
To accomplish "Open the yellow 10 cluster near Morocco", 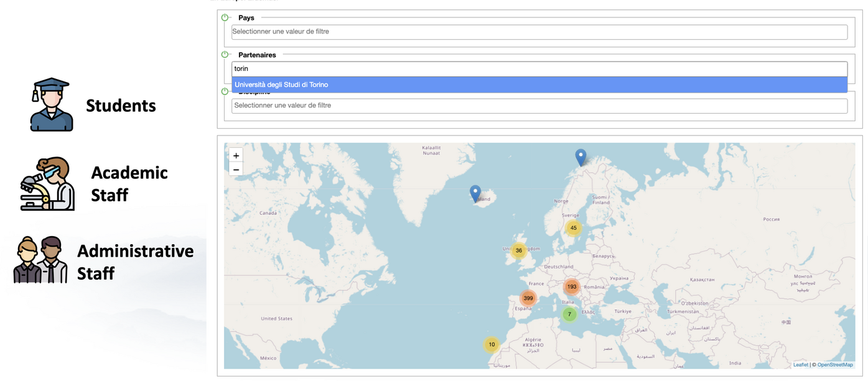I will tap(492, 345).
